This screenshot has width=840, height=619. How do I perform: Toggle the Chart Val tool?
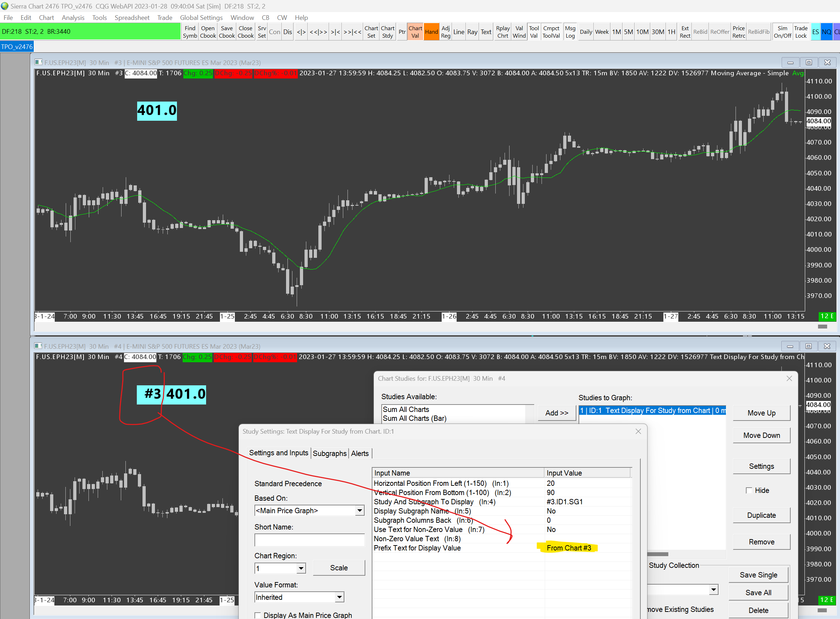[415, 32]
